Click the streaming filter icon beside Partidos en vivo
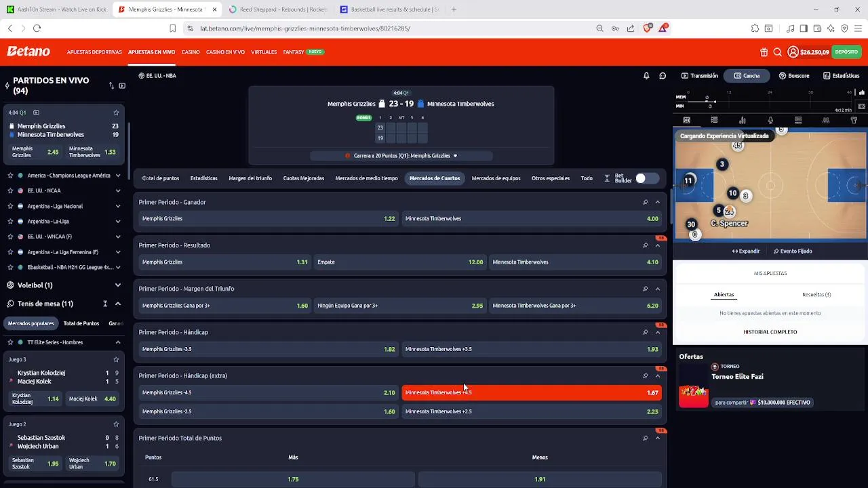Viewport: 868px width, 488px height. click(122, 85)
